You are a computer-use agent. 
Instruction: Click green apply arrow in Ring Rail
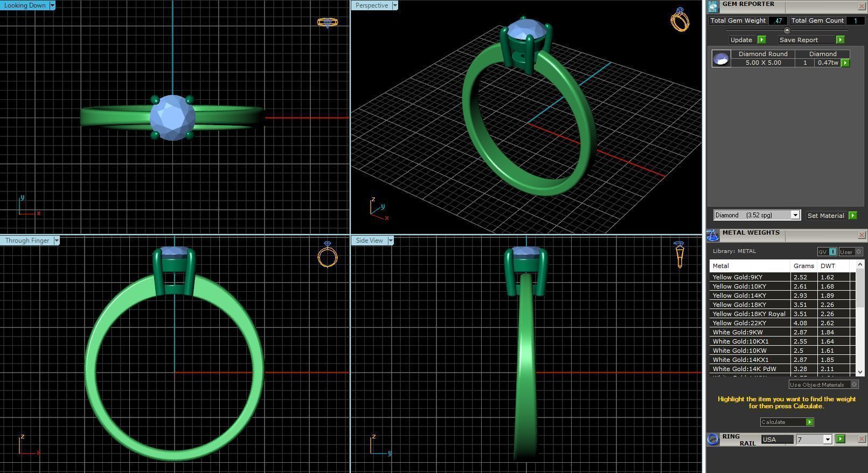point(841,439)
